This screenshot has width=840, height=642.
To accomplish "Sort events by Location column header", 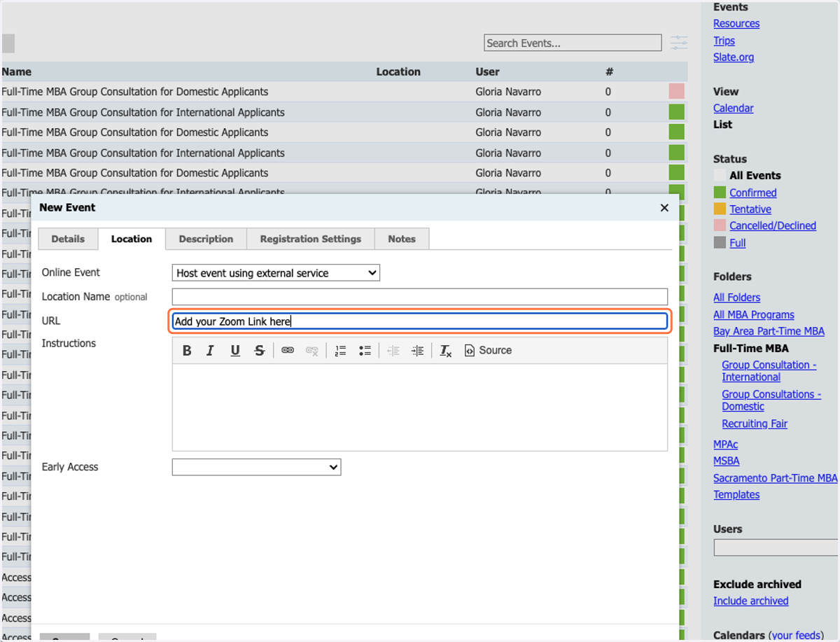I will [x=398, y=71].
